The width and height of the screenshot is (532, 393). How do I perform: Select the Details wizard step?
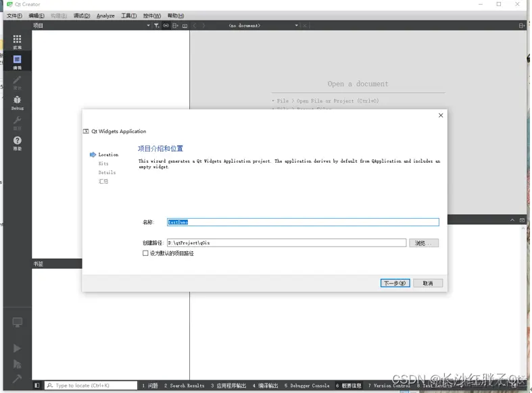pos(107,172)
